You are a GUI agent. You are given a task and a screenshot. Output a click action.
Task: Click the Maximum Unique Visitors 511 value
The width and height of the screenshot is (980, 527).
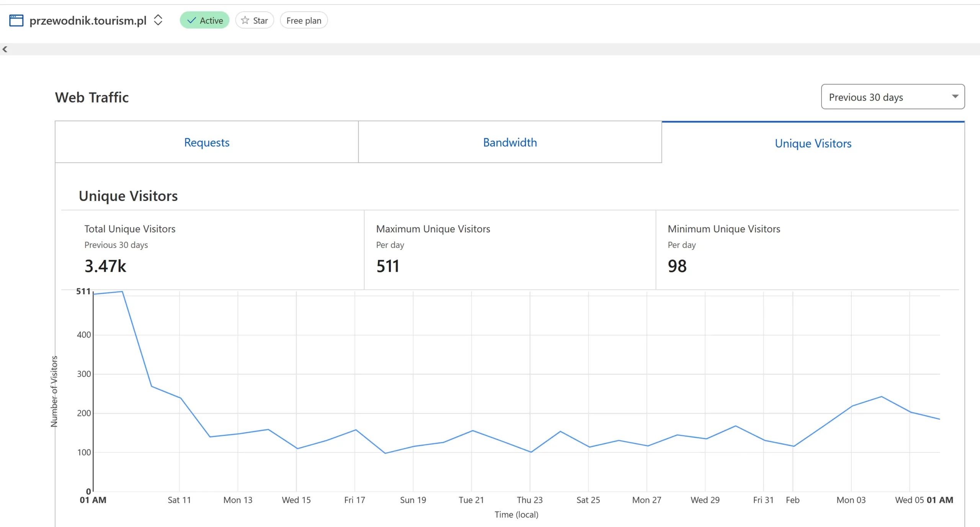387,266
